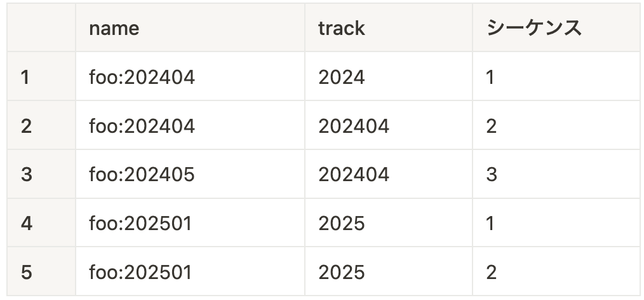
Task: Click track cell 2025 in row 4
Action: click(x=389, y=223)
